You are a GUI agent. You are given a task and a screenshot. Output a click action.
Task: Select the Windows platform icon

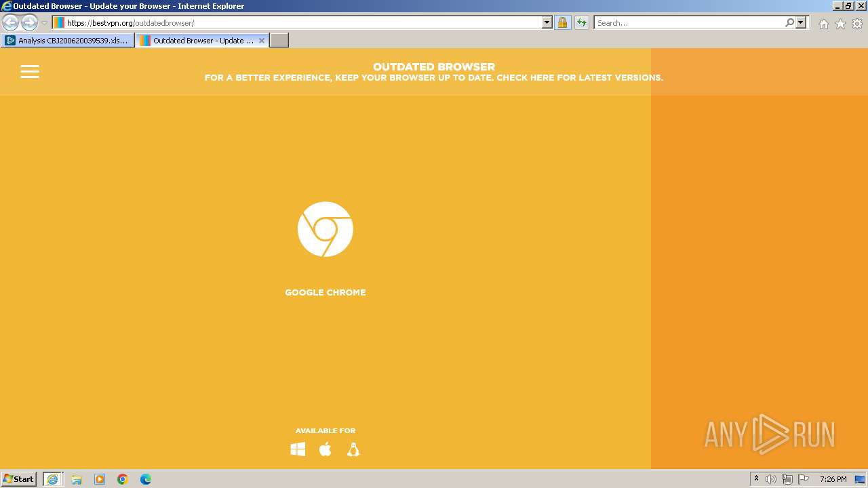[298, 449]
